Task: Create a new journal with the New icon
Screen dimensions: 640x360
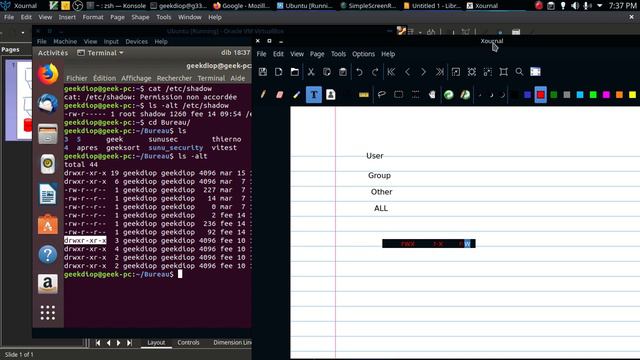Action: (x=279, y=72)
